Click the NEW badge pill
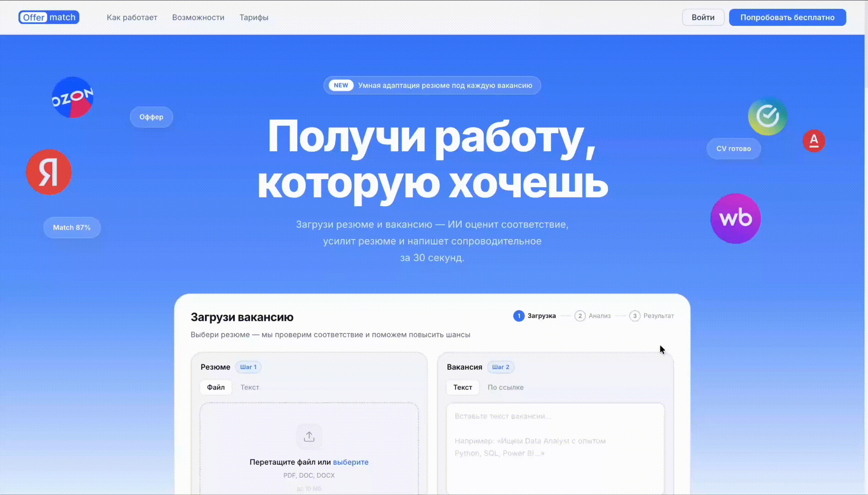The image size is (868, 495). [x=341, y=85]
